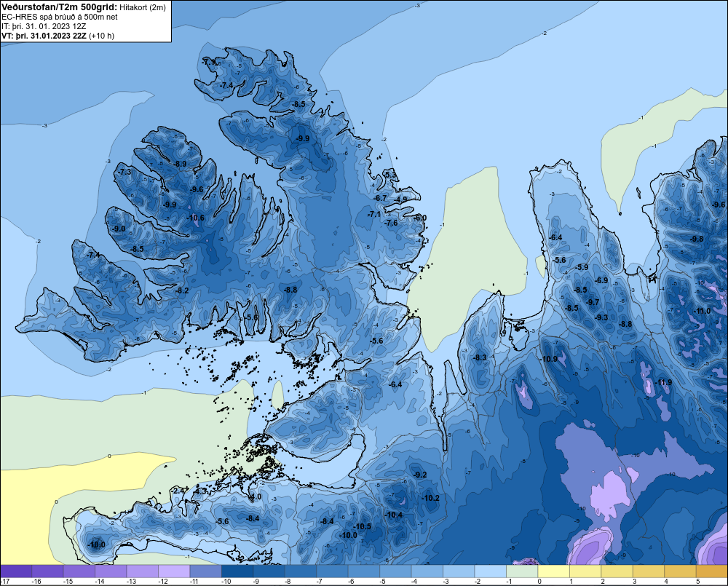Select the orange swatch right of label 5
Image resolution: width=728 pixels, height=586 pixels.
(712, 571)
